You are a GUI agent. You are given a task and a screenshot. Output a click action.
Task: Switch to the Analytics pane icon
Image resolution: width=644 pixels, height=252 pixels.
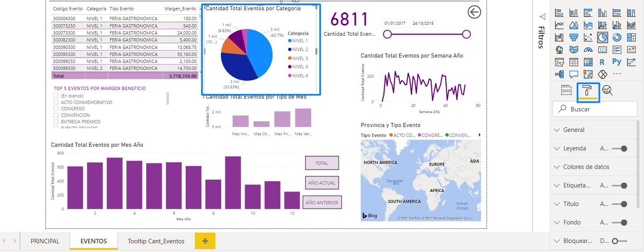coord(607,90)
